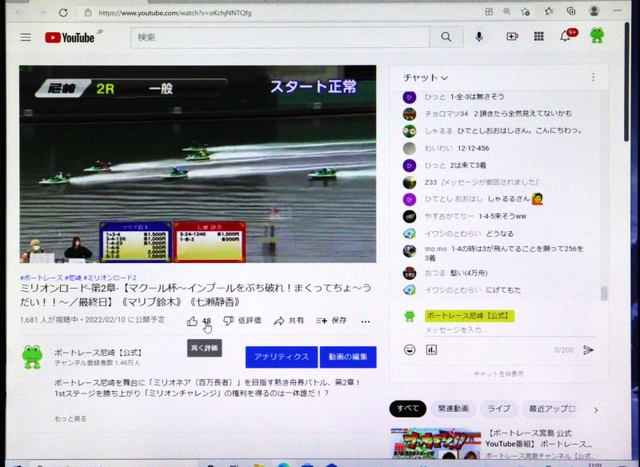Screen dimensions: 640x467
Task: Click the 動画の編集 button
Action: (x=348, y=357)
